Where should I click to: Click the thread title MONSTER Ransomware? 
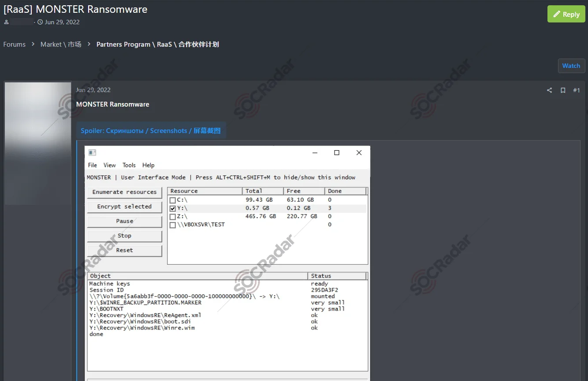pyautogui.click(x=75, y=9)
